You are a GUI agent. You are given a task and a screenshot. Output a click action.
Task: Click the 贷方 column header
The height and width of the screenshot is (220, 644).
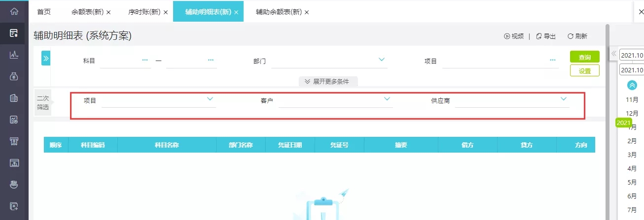[527, 145]
